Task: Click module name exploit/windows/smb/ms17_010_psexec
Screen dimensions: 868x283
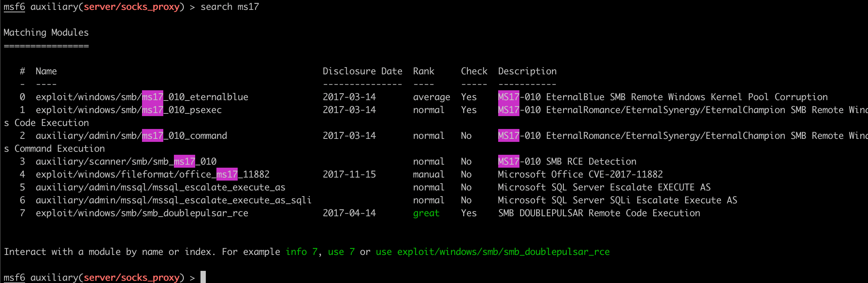Action: (x=129, y=110)
